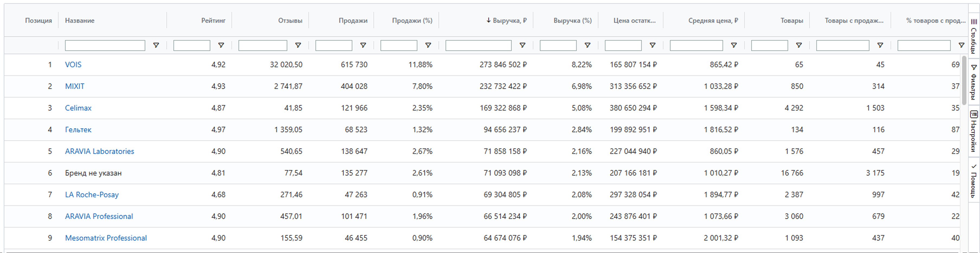Sort by Выручка (%) column header

click(573, 21)
